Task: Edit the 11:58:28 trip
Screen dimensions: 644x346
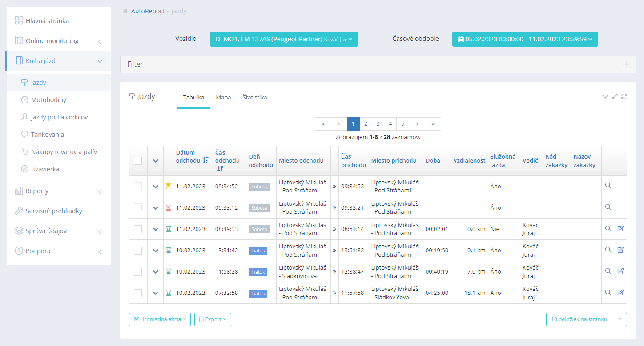Action: click(620, 271)
